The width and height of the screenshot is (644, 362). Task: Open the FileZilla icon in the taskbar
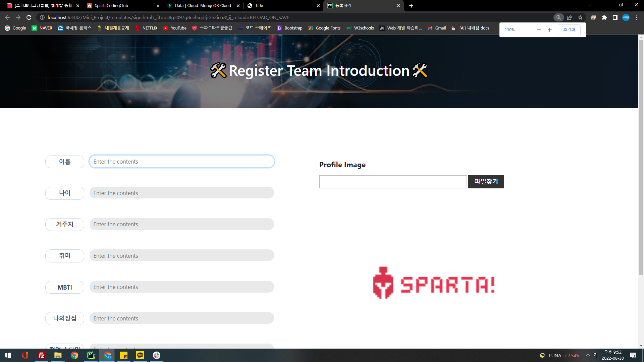tap(42, 355)
